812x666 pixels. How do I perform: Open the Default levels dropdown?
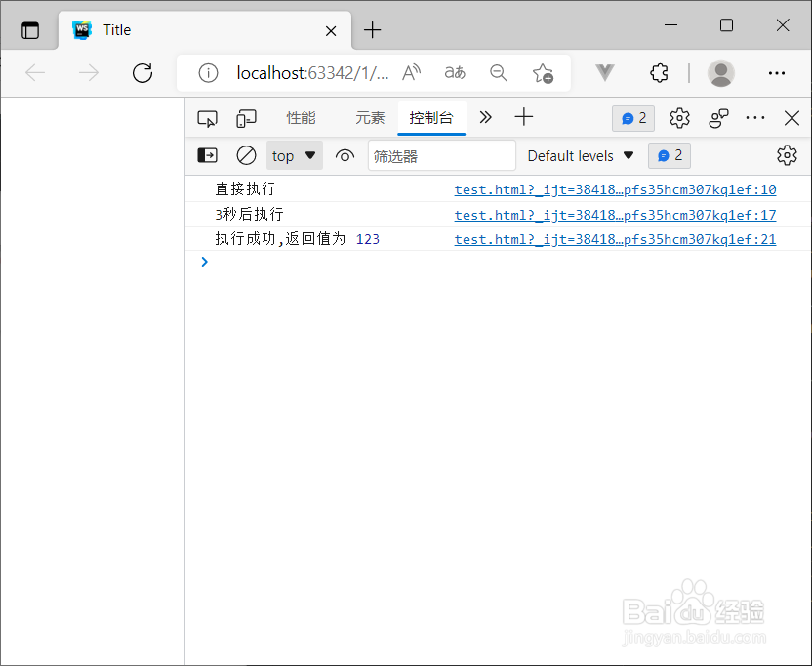[580, 154]
